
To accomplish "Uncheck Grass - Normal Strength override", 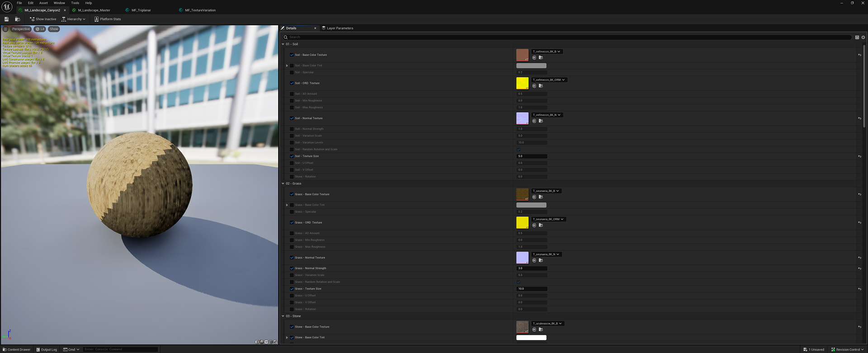I will (292, 268).
